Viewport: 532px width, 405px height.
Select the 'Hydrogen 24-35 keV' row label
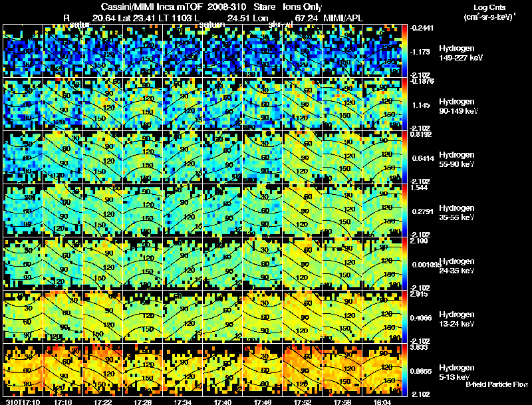(x=457, y=266)
